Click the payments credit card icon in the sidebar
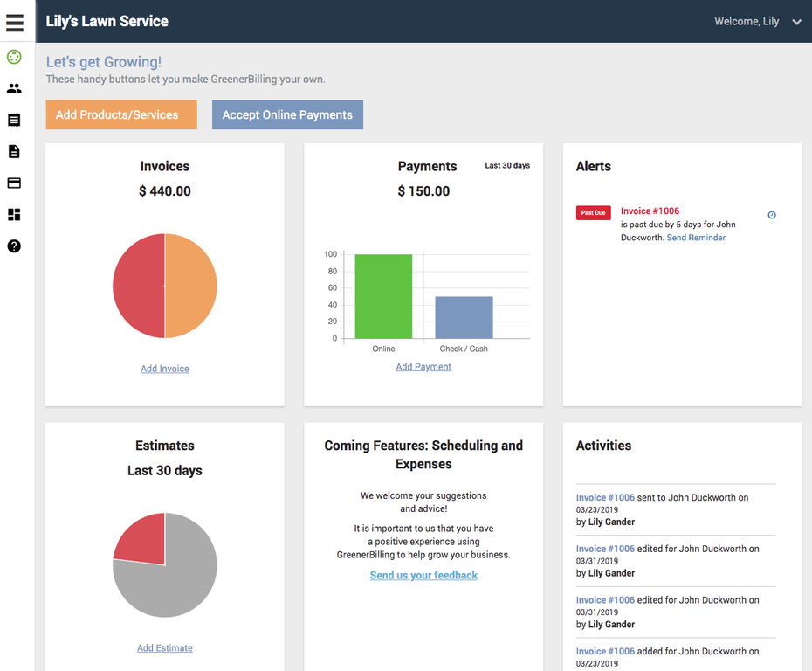812x671 pixels. [14, 183]
